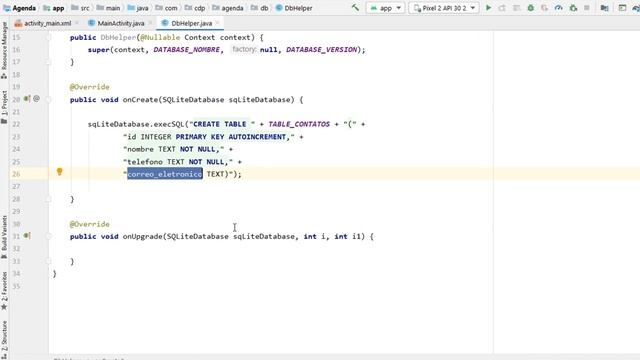640x360 pixels.
Task: Click the Agenda project breadcrumb
Action: [x=19, y=8]
